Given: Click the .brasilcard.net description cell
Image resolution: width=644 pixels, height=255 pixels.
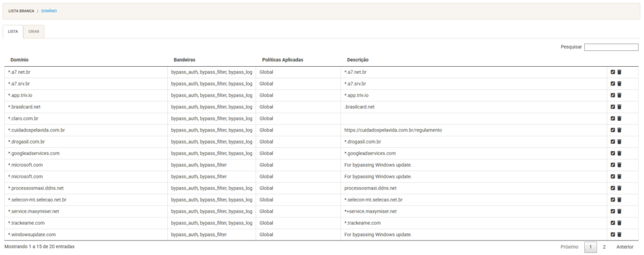Looking at the screenshot, I should click(x=359, y=106).
